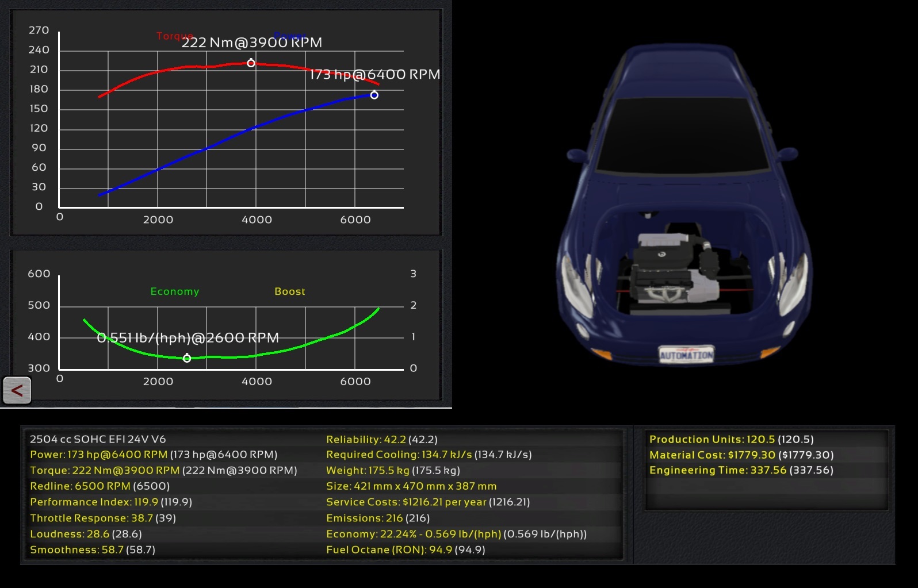Click the Reliability stat line
This screenshot has height=588, width=918.
click(381, 439)
